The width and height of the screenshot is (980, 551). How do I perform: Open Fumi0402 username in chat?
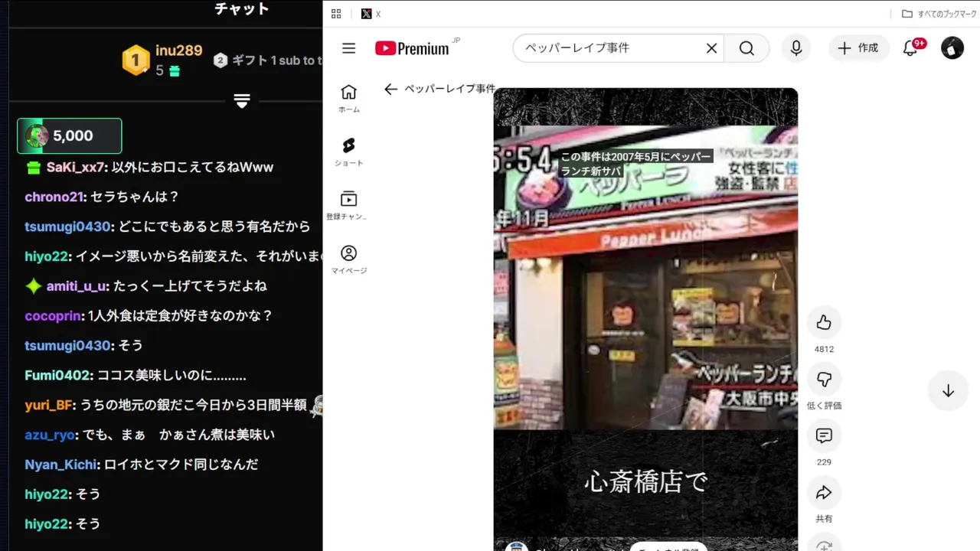click(58, 376)
